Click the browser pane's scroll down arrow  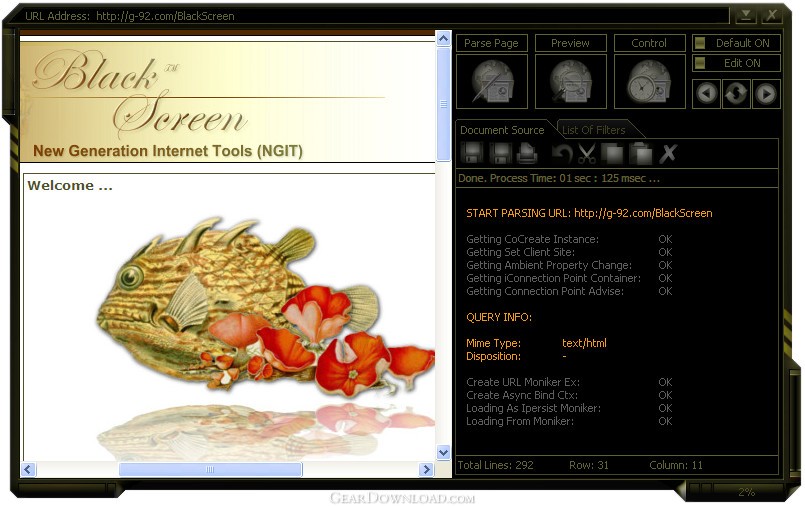444,452
